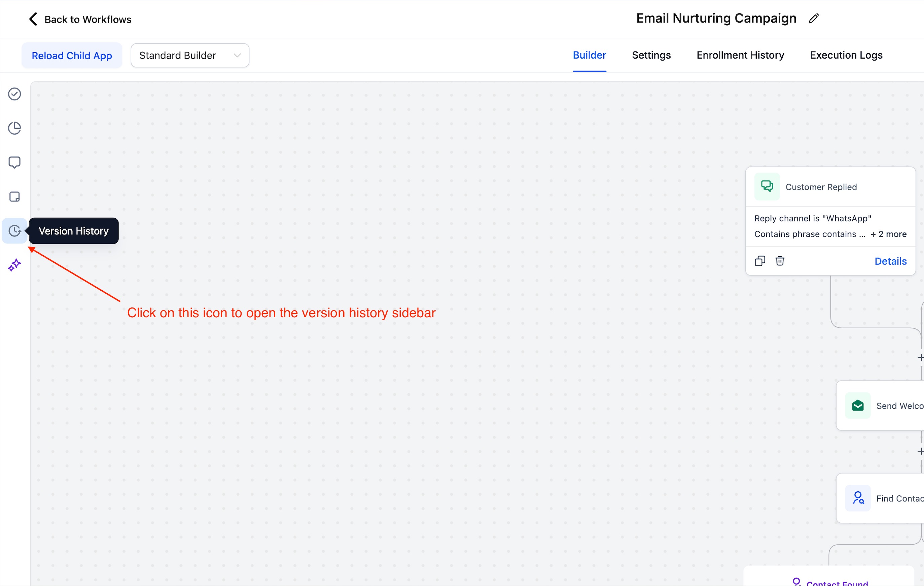Click the Send Welcome email icon

858,405
